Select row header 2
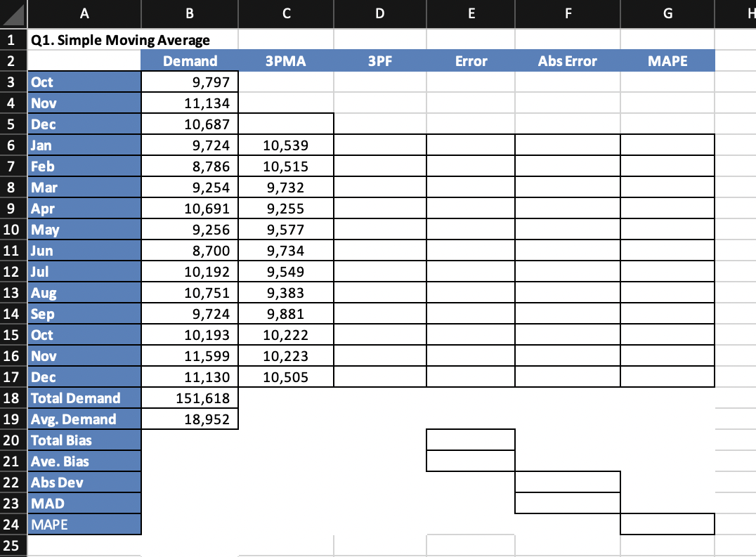The image size is (756, 557). pos(13,60)
